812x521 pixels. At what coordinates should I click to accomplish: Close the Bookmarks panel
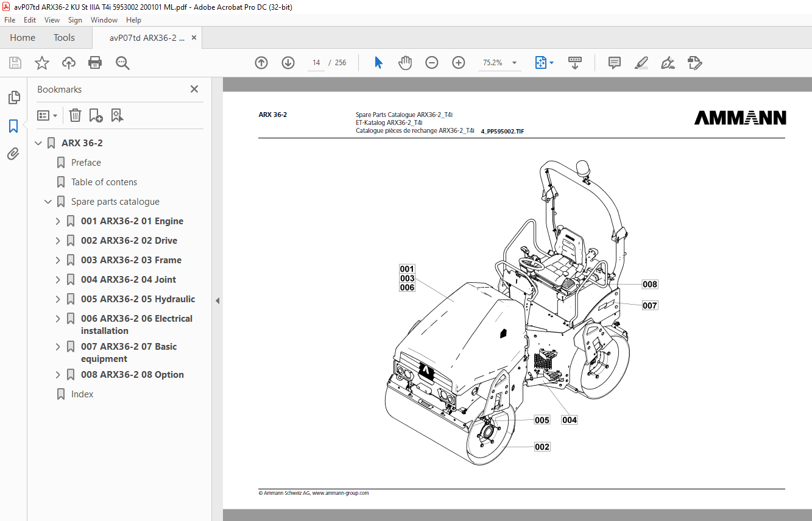(x=194, y=89)
